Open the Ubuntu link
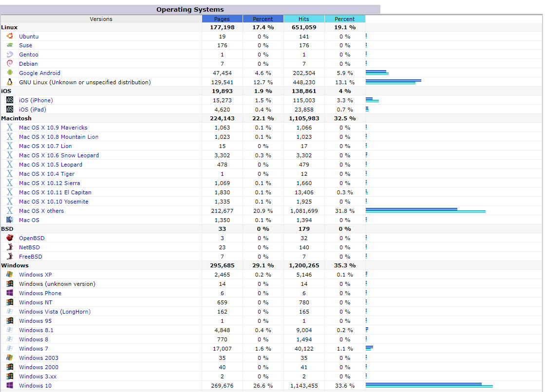This screenshot has height=392, width=545. (x=29, y=37)
